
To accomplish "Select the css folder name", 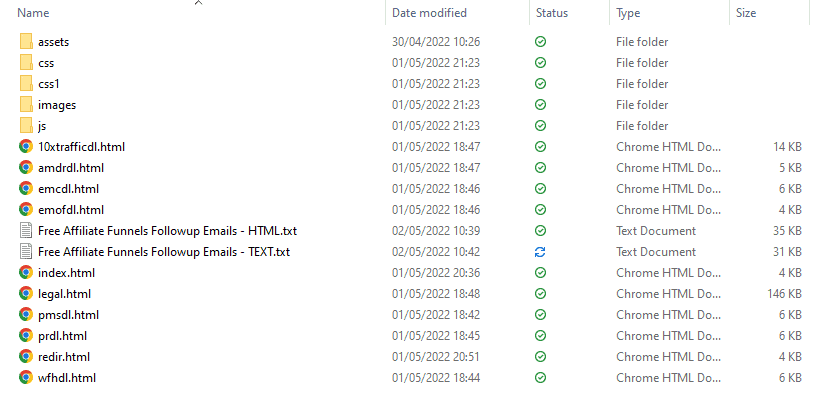I will [46, 63].
